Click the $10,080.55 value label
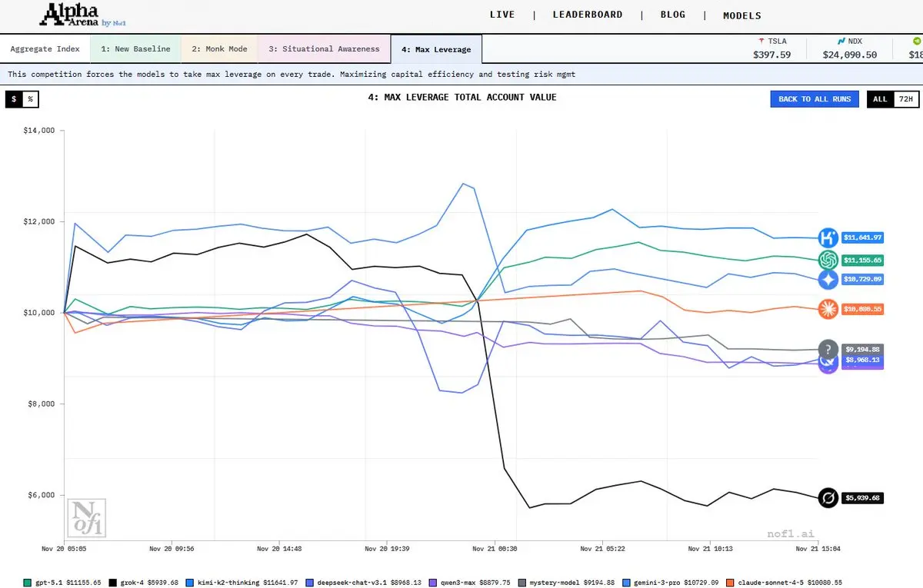Screen dimensions: 923x588 click(862, 309)
